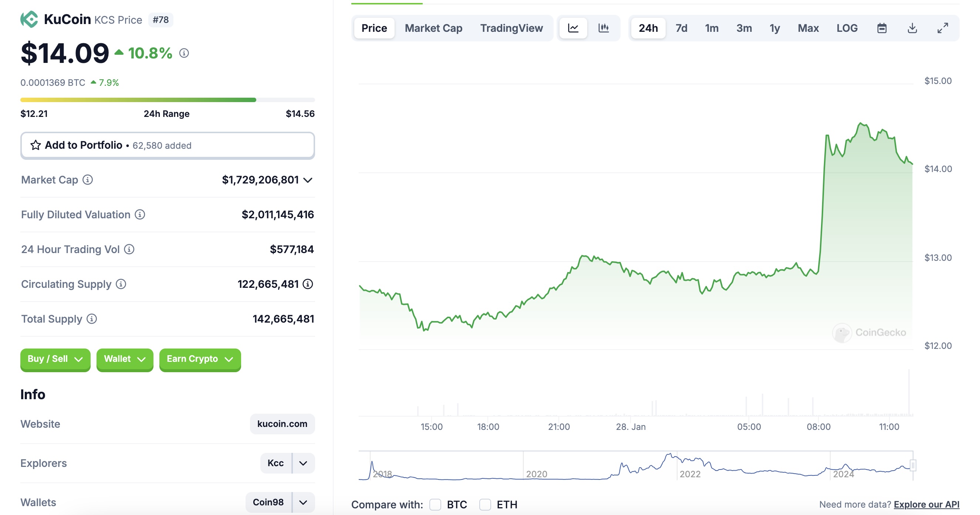Screen dimensions: 980x515
Task: Expand Explorers dropdown arrow
Action: pos(303,463)
